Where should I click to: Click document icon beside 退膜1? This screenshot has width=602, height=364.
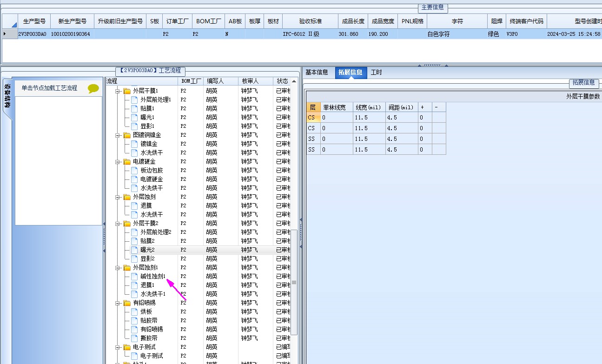coord(134,285)
